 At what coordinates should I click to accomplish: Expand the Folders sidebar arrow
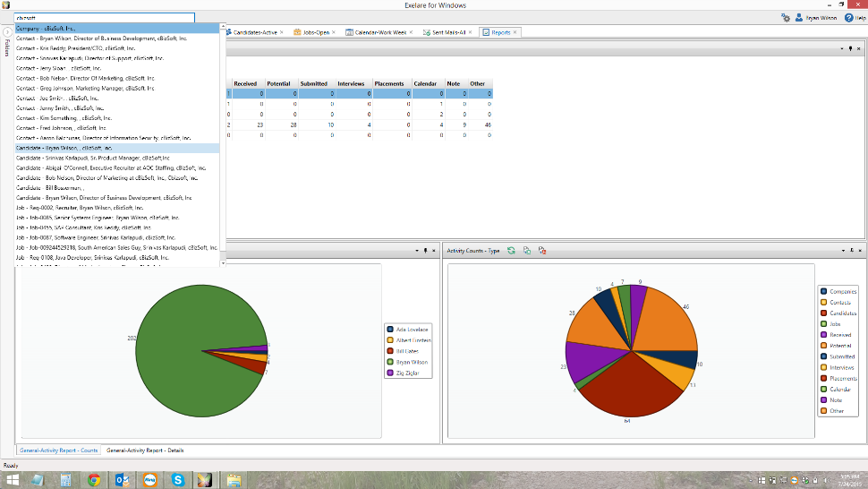7,32
